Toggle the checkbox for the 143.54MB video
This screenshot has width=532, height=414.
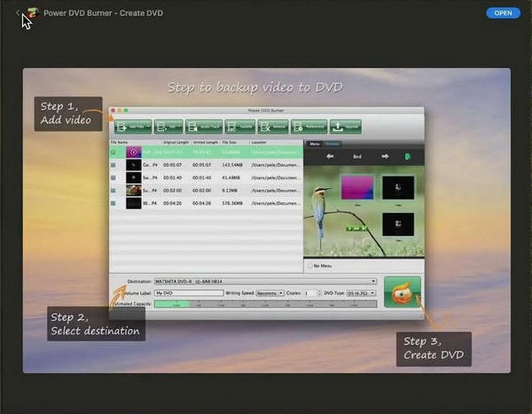coord(114,165)
